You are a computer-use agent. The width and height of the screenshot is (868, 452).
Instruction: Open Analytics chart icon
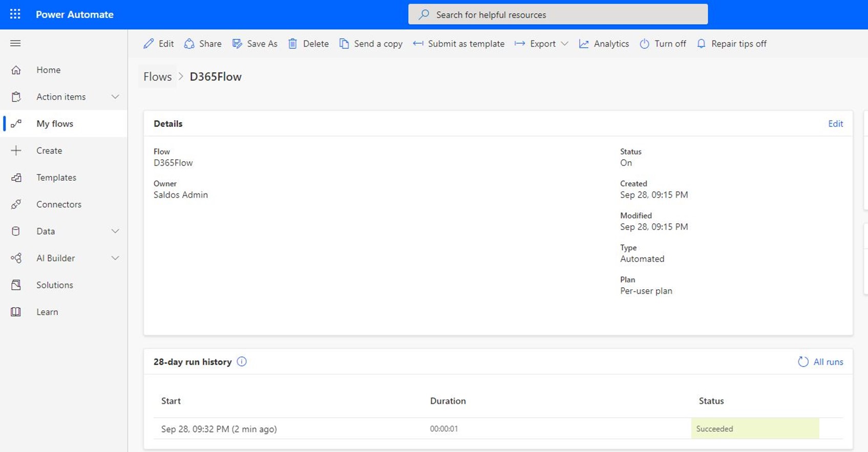(584, 44)
